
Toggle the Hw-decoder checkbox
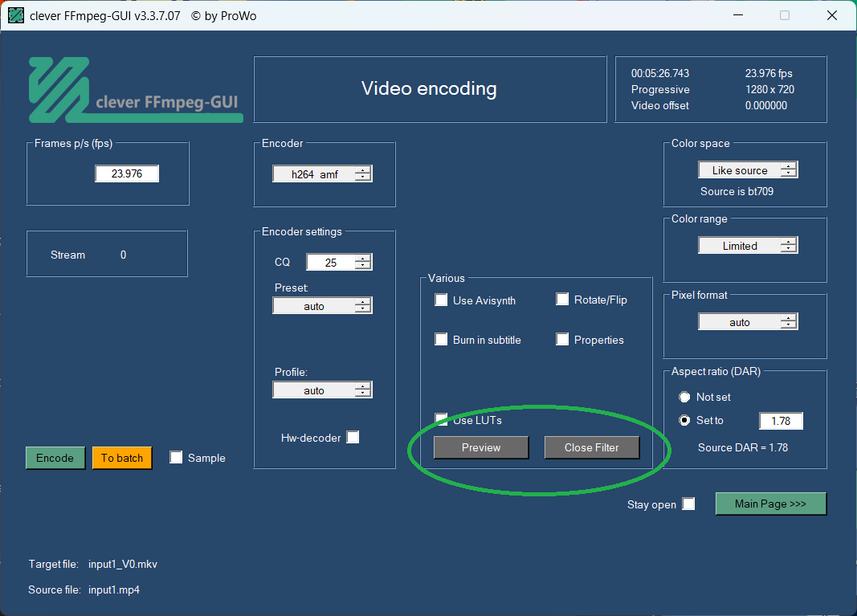coord(353,437)
